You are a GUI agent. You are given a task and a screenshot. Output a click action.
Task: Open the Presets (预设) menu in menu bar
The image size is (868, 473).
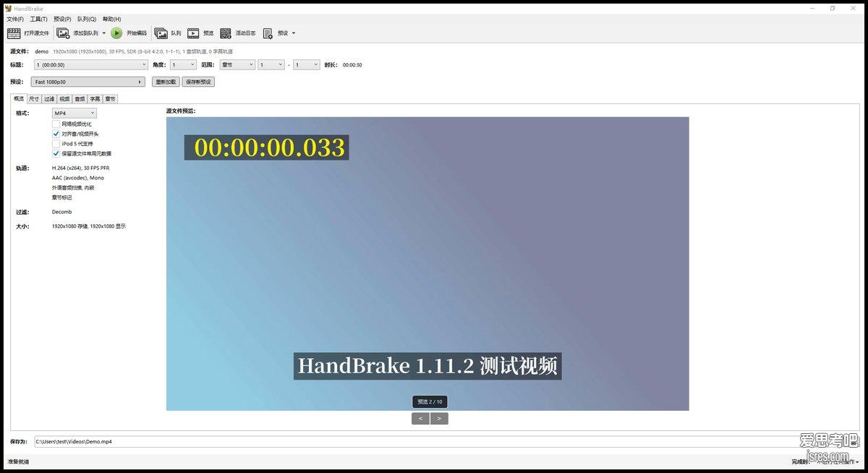(x=62, y=19)
